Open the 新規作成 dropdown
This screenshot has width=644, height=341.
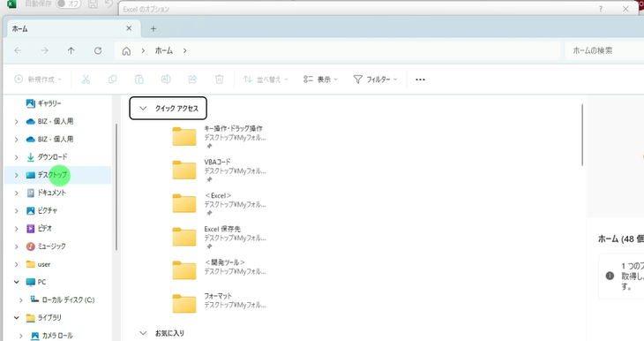click(38, 80)
